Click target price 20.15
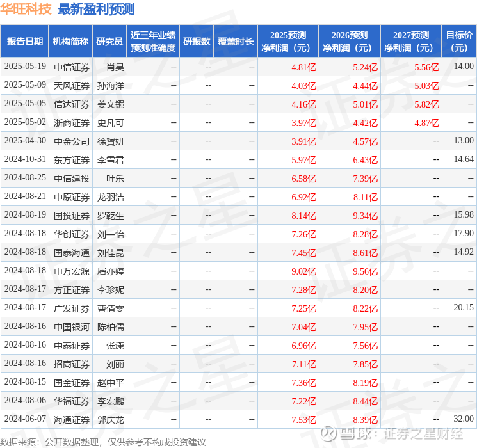477x448 pixels. (x=464, y=307)
